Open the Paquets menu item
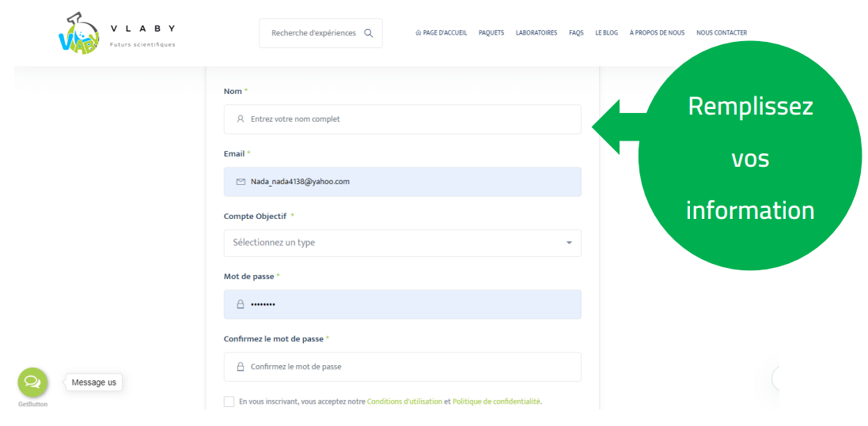This screenshot has width=868, height=426. point(491,33)
